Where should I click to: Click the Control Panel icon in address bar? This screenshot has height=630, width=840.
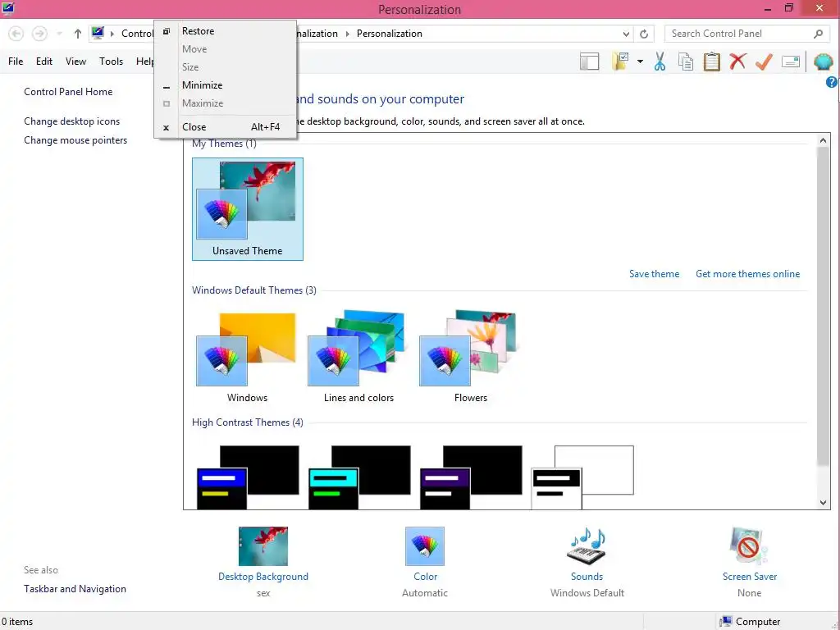(x=98, y=33)
